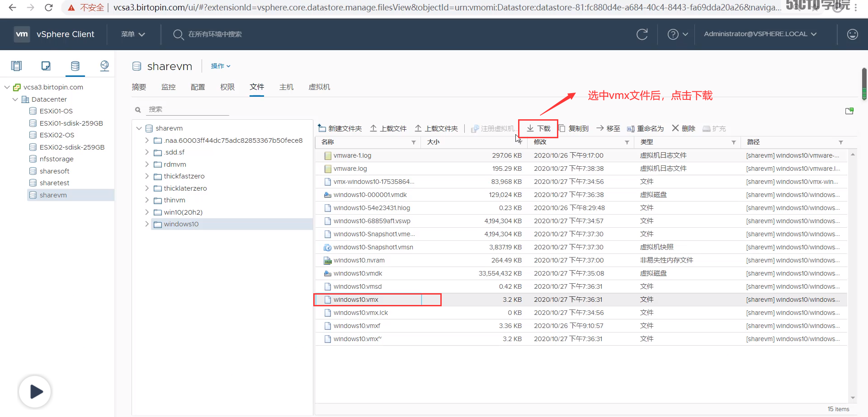Go back in browser history

coord(12,8)
